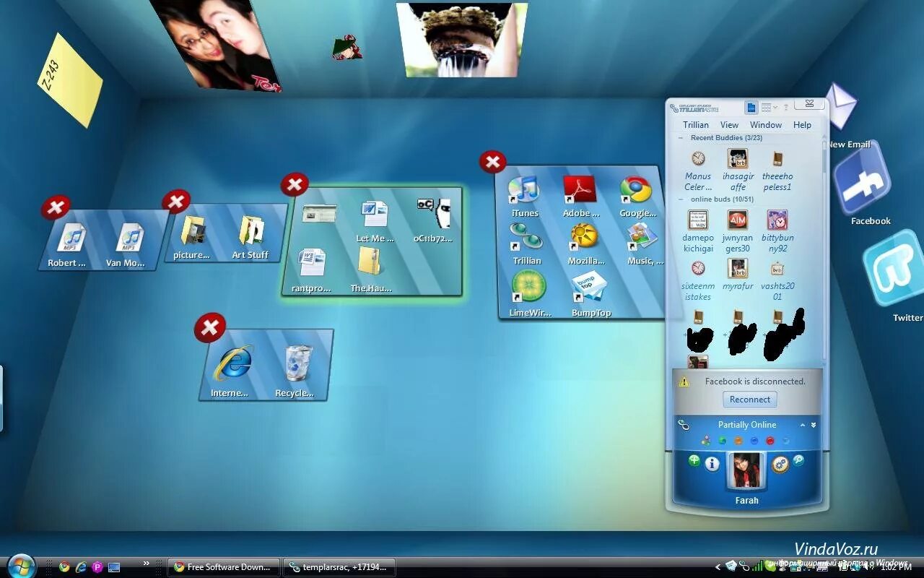
Task: Close the MP3 files pile with its red X
Action: pyautogui.click(x=55, y=208)
